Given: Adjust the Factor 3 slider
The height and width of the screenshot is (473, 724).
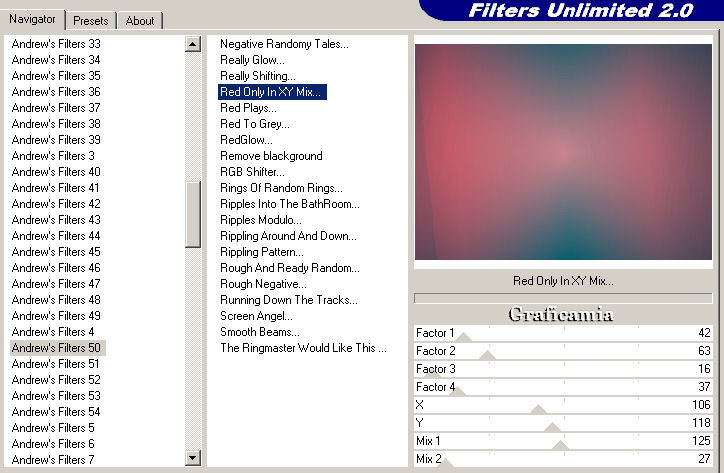Looking at the screenshot, I should click(563, 369).
